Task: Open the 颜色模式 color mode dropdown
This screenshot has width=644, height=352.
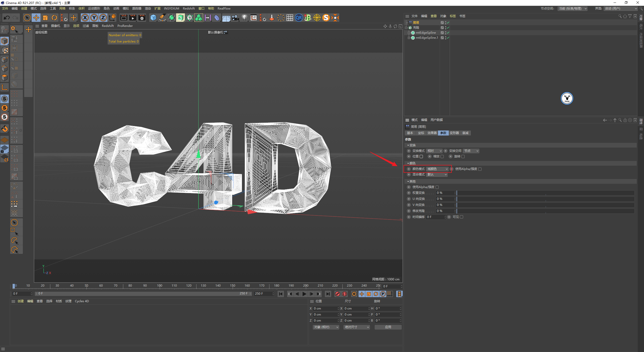Action: coord(437,169)
